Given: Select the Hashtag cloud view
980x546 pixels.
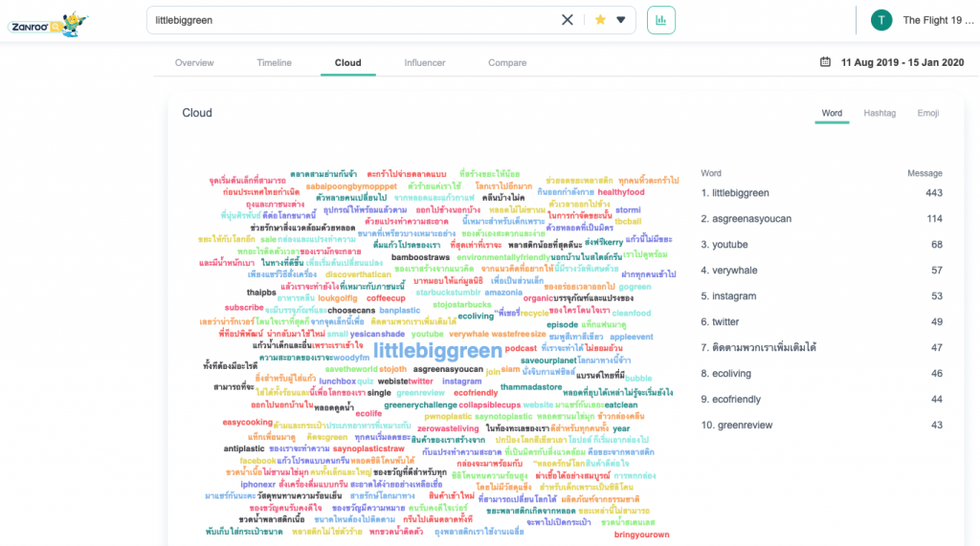Looking at the screenshot, I should (x=879, y=113).
